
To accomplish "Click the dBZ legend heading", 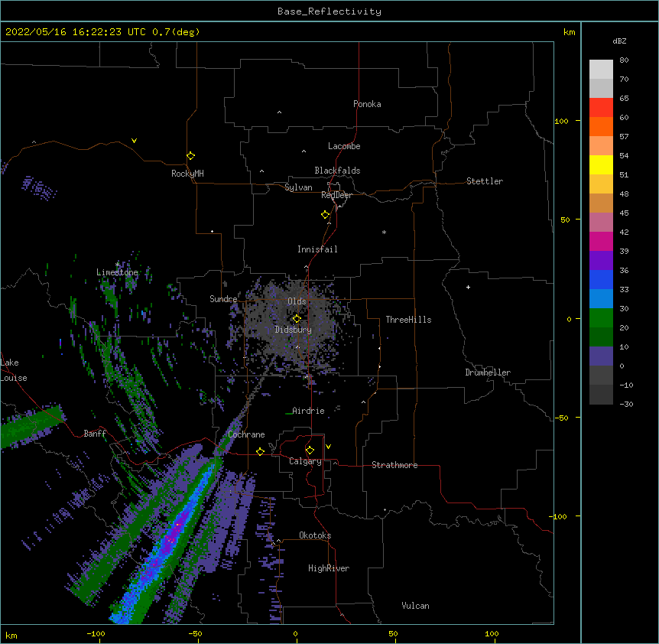I will click(x=619, y=41).
